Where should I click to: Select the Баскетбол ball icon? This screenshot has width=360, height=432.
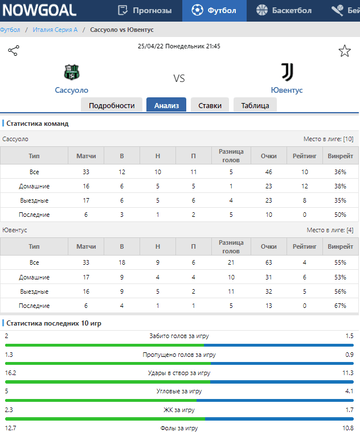pyautogui.click(x=262, y=10)
